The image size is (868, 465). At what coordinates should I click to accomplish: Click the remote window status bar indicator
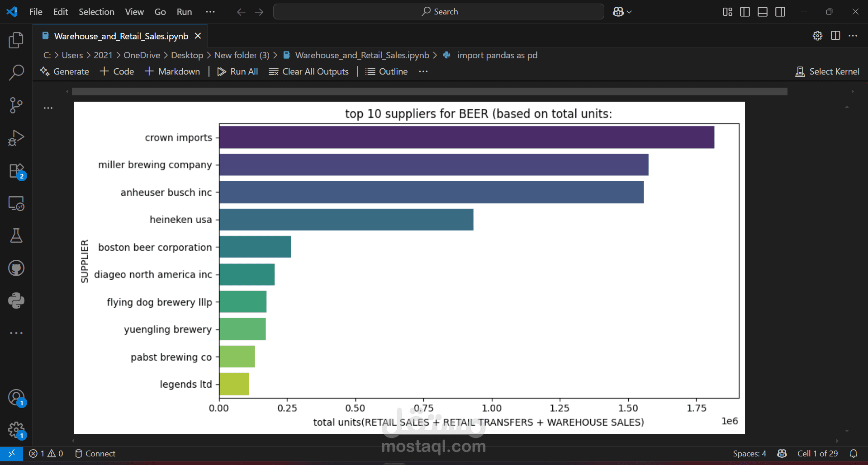click(x=11, y=453)
